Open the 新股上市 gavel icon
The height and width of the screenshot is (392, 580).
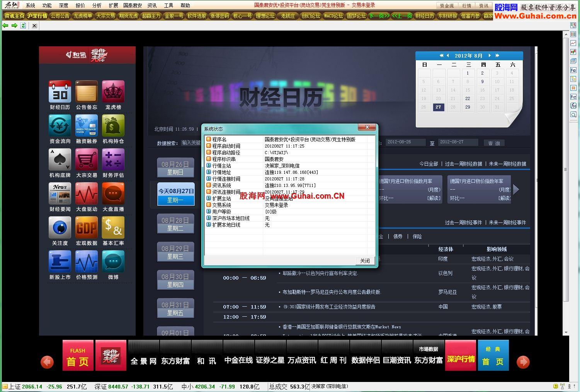[x=60, y=261]
